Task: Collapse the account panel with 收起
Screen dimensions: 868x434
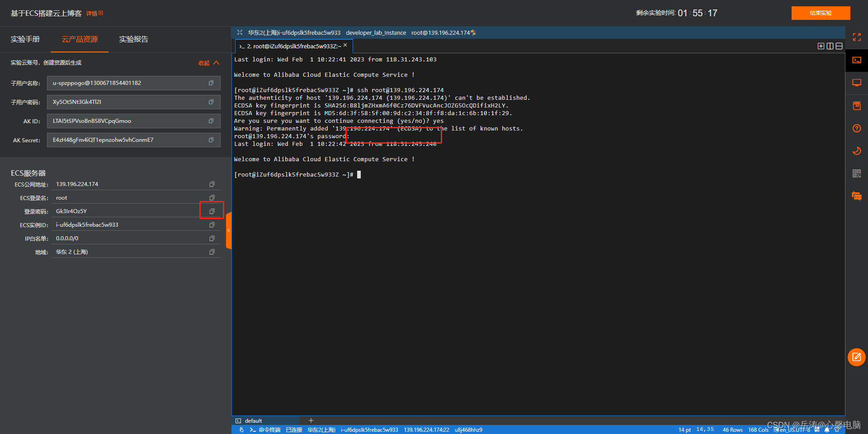Action: coord(209,63)
